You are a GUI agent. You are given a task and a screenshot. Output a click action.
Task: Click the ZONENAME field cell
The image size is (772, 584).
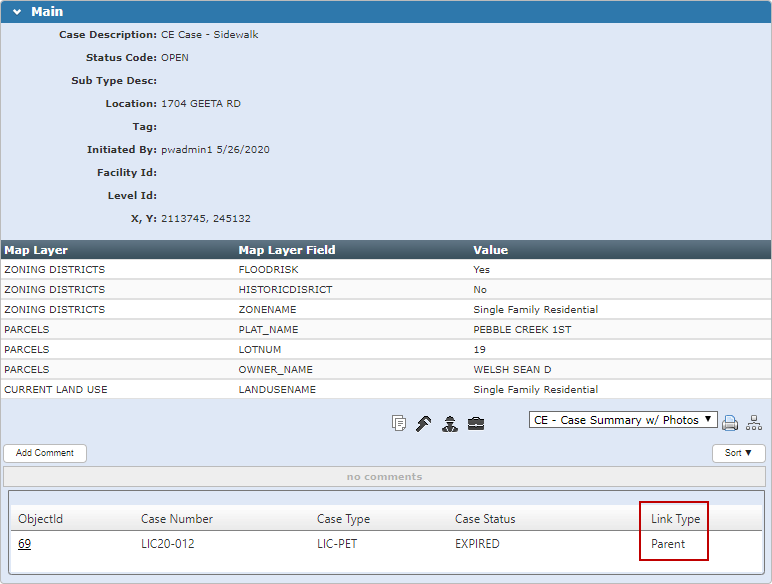(x=267, y=310)
